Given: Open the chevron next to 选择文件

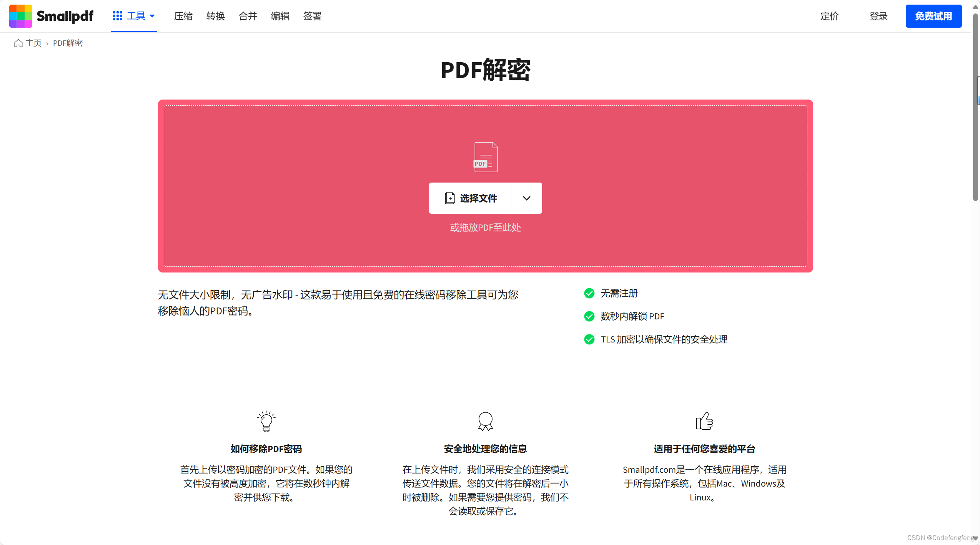Looking at the screenshot, I should pos(526,198).
